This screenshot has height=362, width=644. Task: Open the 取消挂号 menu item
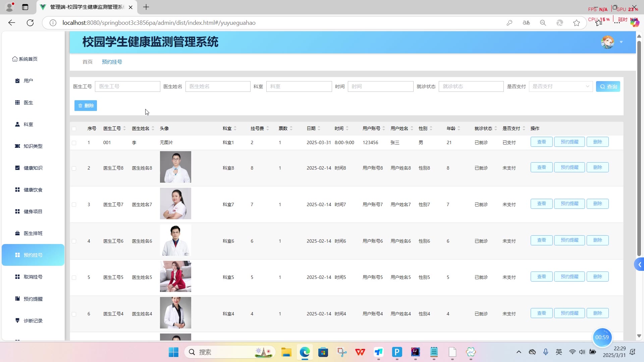pyautogui.click(x=33, y=277)
